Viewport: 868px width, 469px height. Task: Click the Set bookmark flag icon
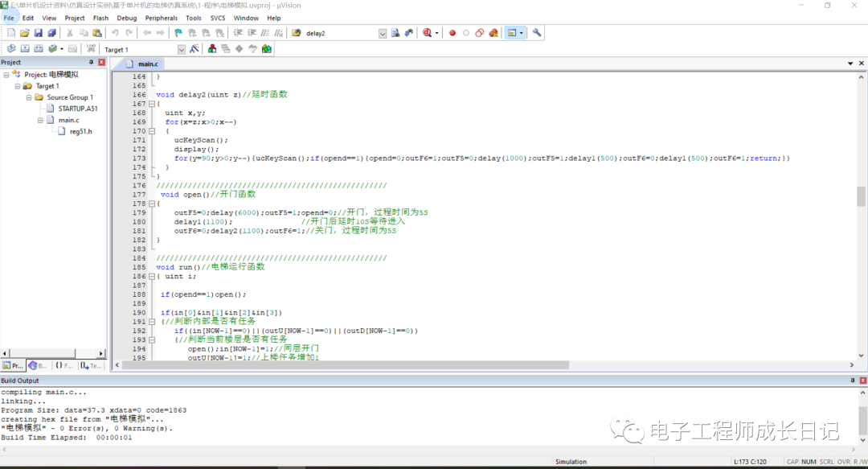point(178,33)
